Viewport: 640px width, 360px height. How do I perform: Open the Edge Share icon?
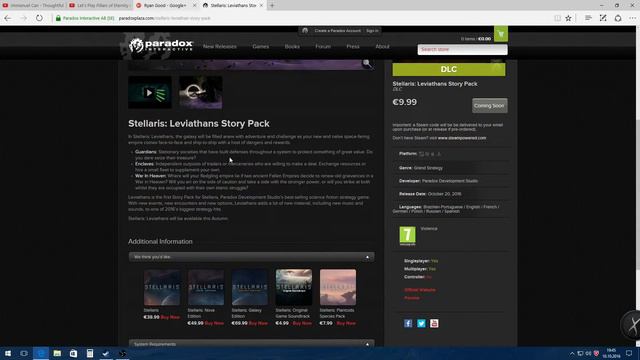click(x=618, y=18)
